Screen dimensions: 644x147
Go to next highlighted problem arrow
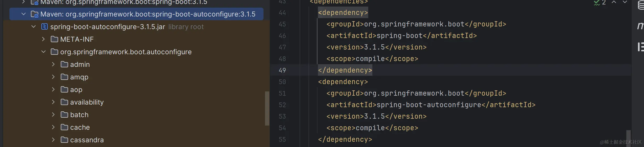point(625,2)
